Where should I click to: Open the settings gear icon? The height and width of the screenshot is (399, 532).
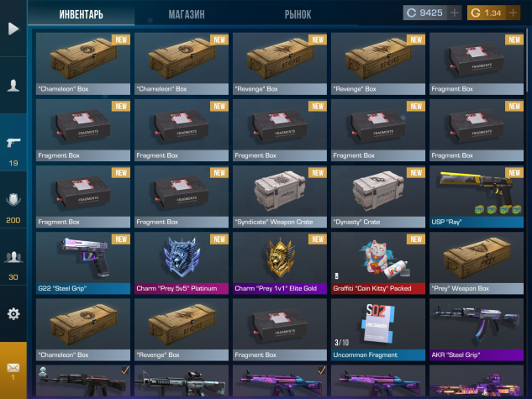point(13,313)
